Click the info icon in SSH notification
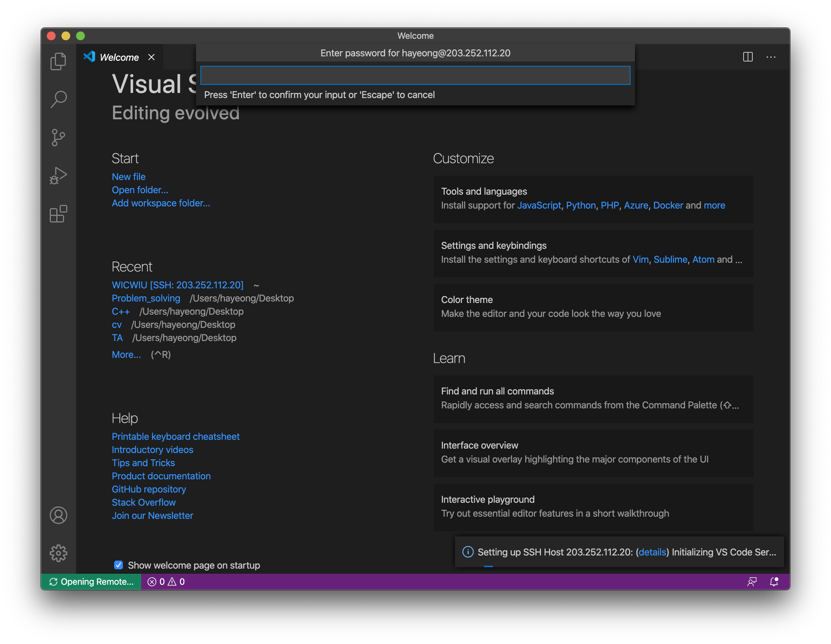This screenshot has height=644, width=831. pyautogui.click(x=468, y=552)
